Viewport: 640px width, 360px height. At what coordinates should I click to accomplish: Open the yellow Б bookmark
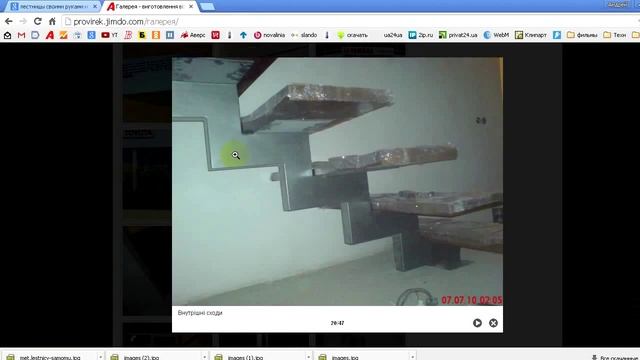point(142,35)
